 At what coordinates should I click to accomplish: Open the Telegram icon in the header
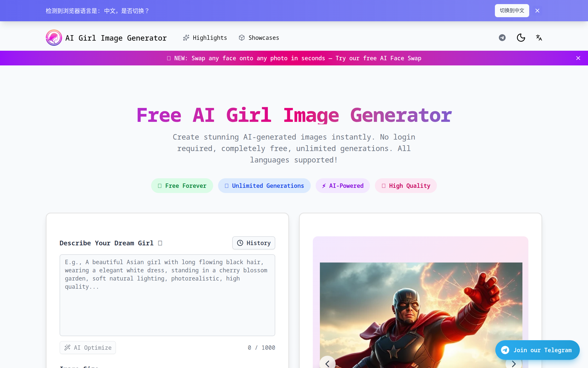tap(502, 38)
